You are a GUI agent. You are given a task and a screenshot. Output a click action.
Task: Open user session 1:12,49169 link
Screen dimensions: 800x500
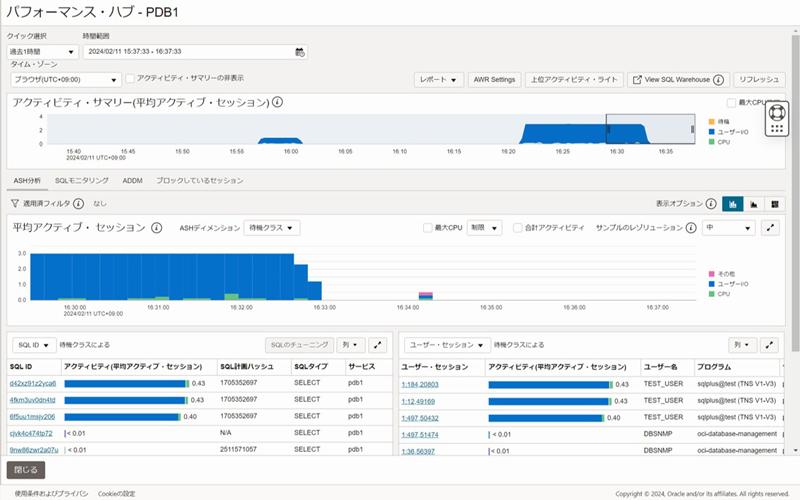click(418, 402)
